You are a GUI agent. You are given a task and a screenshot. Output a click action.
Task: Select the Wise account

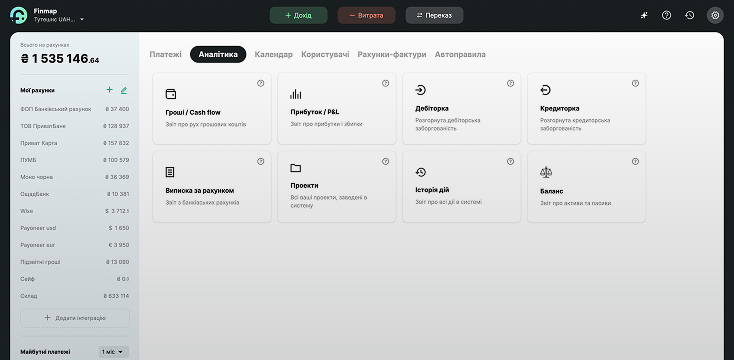click(75, 211)
